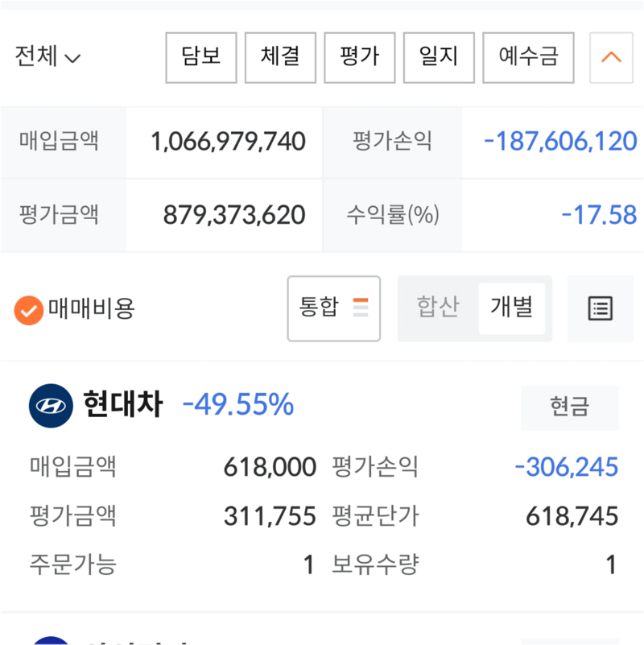Image resolution: width=644 pixels, height=645 pixels.
Task: Open the 통합 sort selector
Action: coord(334,308)
